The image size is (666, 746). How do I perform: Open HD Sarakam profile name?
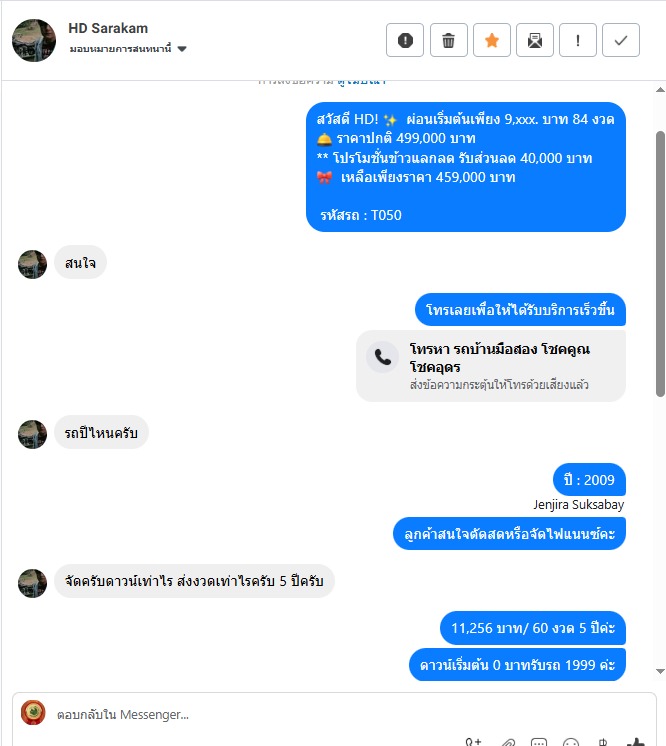tap(108, 28)
